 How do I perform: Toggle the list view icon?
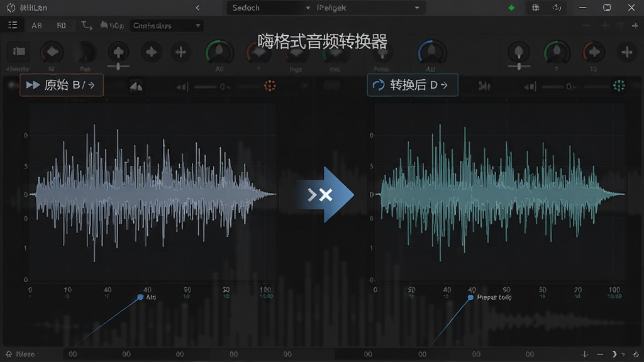coord(13,25)
